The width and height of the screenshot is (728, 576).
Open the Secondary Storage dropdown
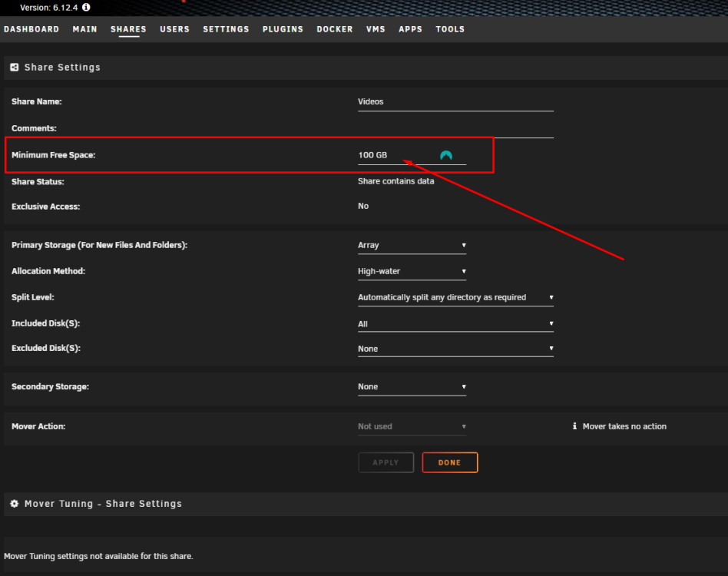(x=412, y=386)
